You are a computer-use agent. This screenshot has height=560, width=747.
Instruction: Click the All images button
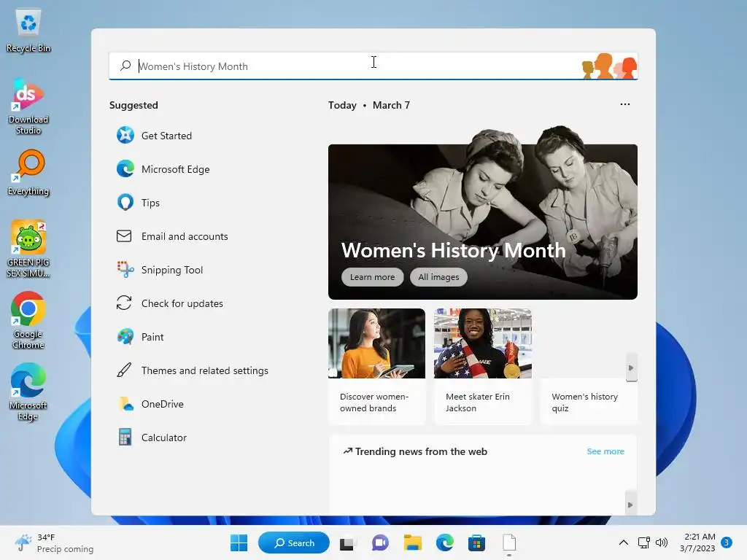coord(438,277)
